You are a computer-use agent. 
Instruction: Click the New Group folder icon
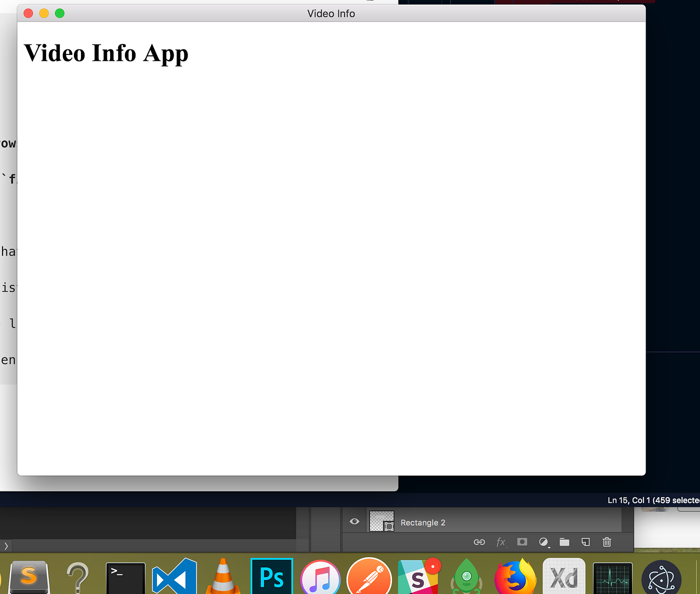tap(564, 542)
